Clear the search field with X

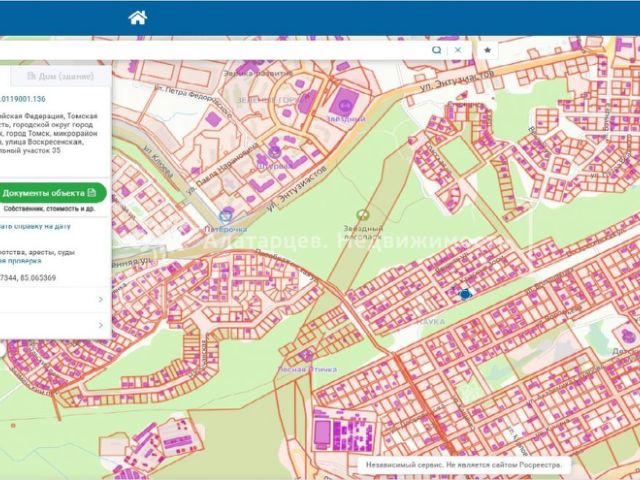click(458, 50)
